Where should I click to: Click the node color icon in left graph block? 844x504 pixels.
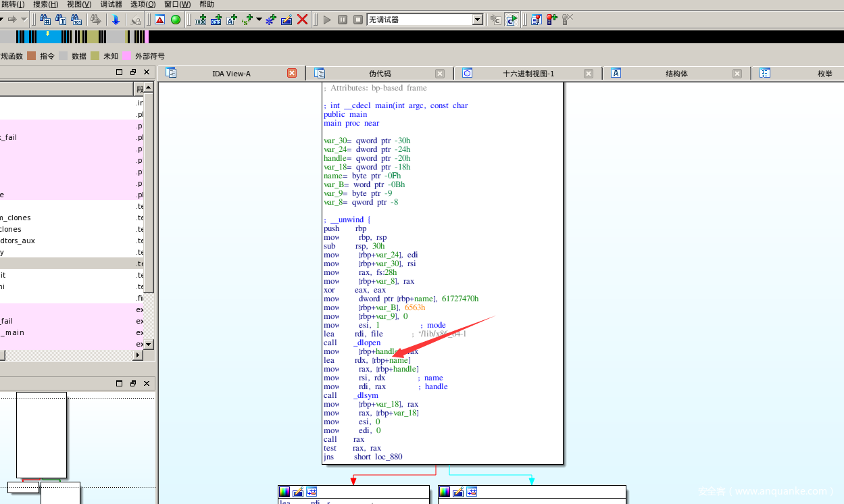[x=284, y=492]
